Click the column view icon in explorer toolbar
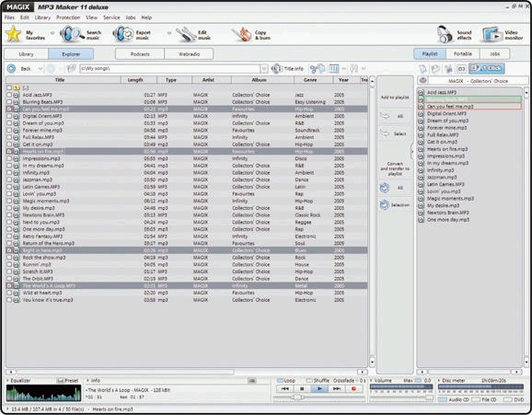Screen dimensions: 532x415 click(334, 68)
